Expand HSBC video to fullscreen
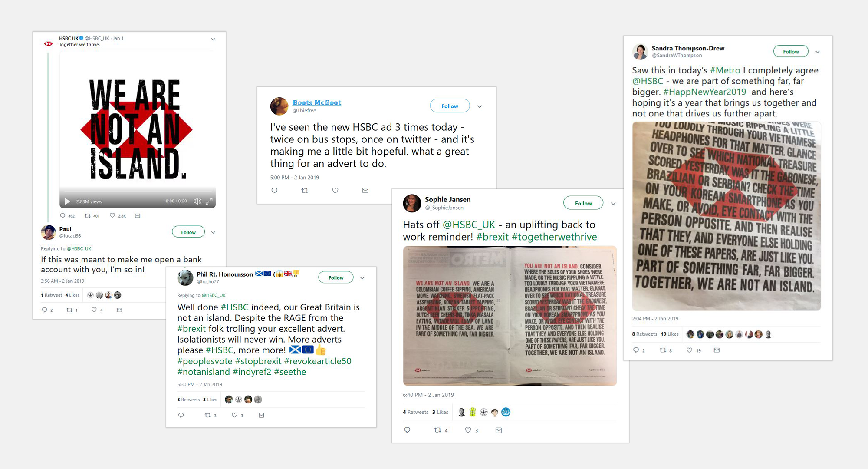Viewport: 868px width, 469px height. [x=209, y=201]
